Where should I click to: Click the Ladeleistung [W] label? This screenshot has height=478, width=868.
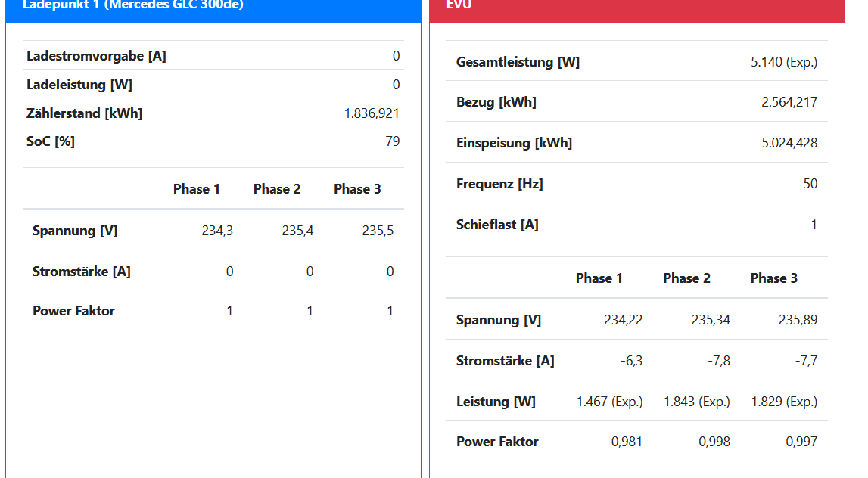pos(79,85)
